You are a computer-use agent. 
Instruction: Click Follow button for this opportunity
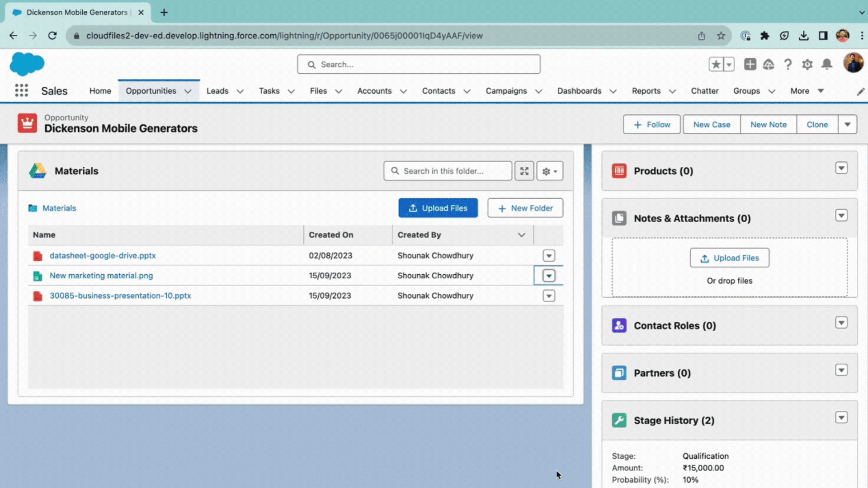point(651,124)
